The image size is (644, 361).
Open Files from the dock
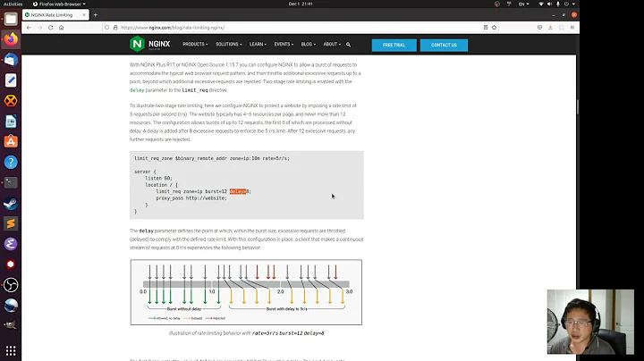[11, 19]
